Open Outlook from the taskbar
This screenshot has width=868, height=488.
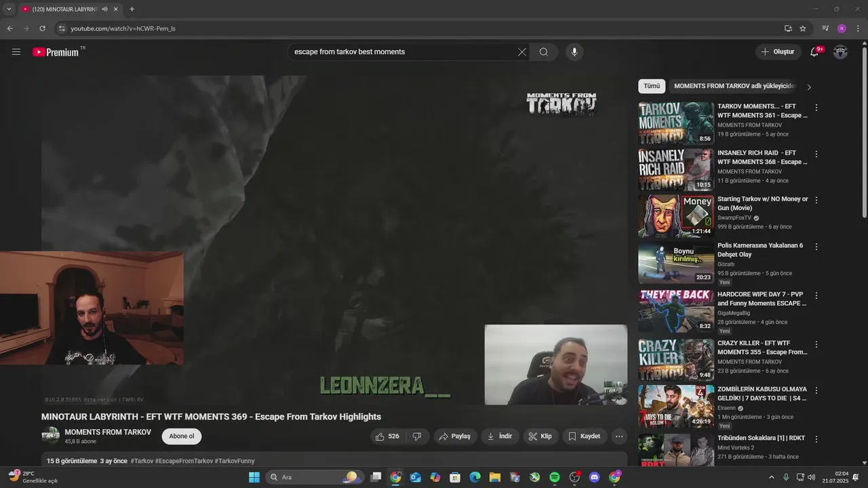click(x=416, y=477)
